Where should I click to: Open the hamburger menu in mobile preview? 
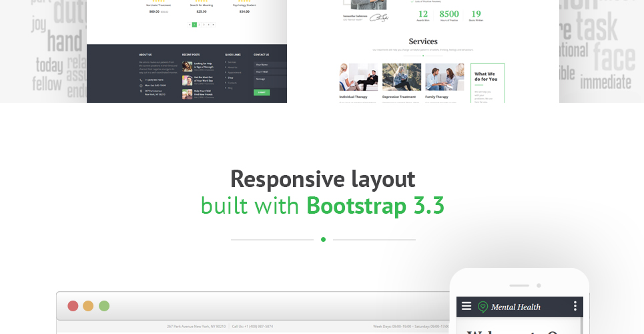[466, 306]
